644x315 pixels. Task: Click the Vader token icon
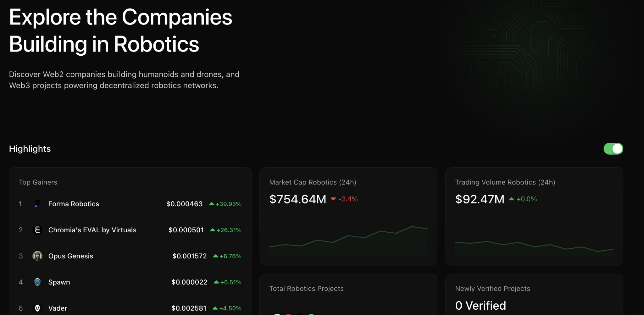37,308
